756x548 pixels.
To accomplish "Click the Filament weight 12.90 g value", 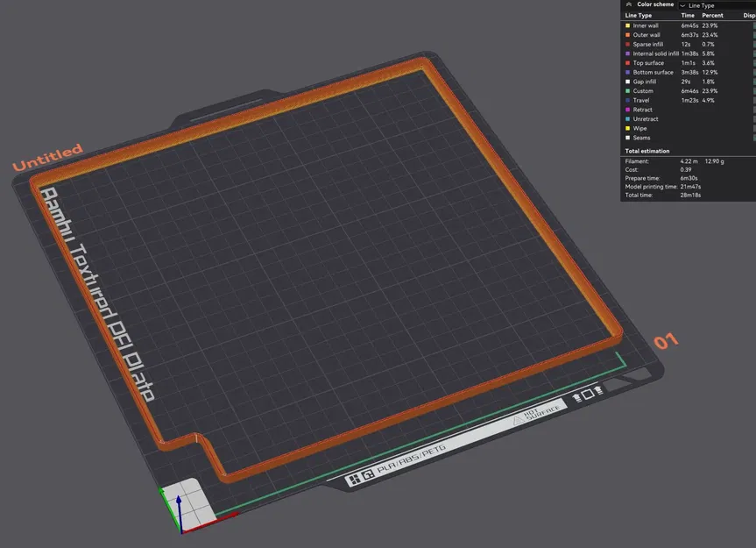I will tap(715, 161).
